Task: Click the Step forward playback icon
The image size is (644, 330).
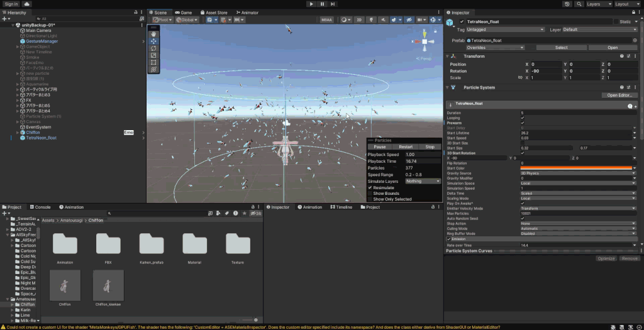Action: [x=334, y=4]
